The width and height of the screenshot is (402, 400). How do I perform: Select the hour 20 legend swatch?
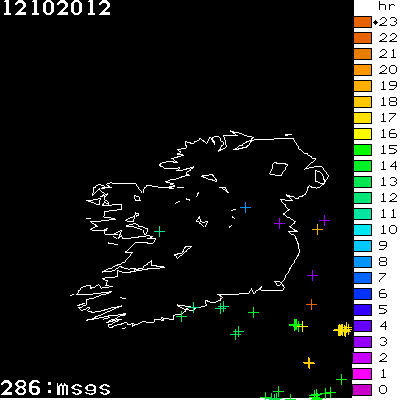[362, 70]
